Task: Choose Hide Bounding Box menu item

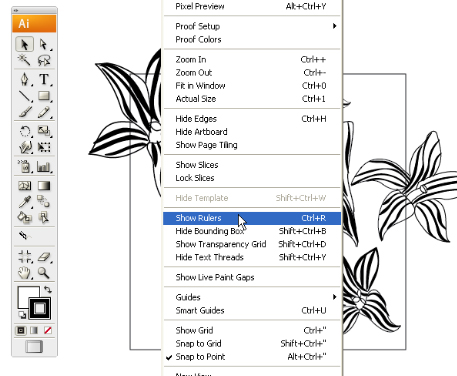Action: 252,231
